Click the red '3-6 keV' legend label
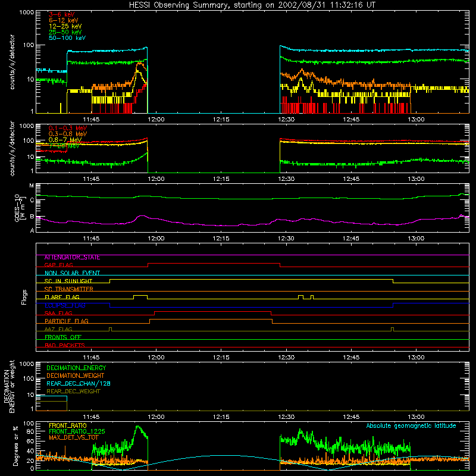This screenshot has width=476, height=476. click(61, 14)
